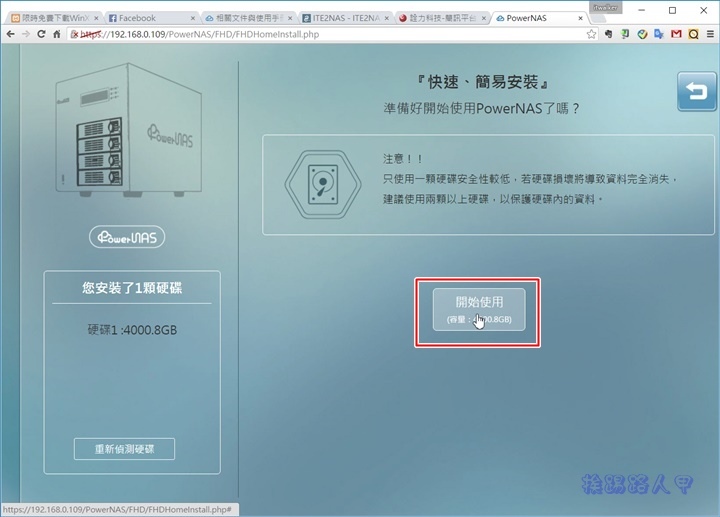Click the 開始使用 start button
The height and width of the screenshot is (517, 720).
[x=479, y=309]
